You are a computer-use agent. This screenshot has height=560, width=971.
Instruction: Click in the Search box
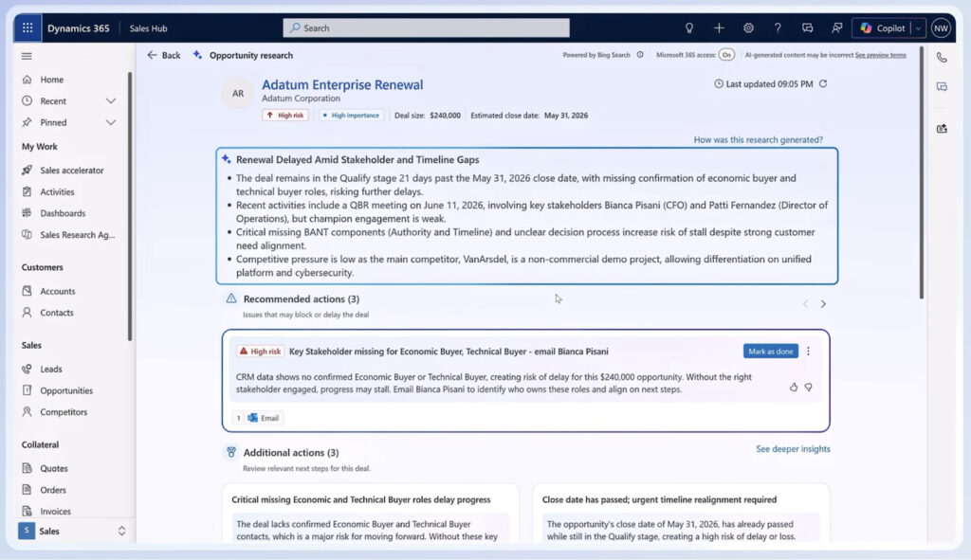point(426,27)
